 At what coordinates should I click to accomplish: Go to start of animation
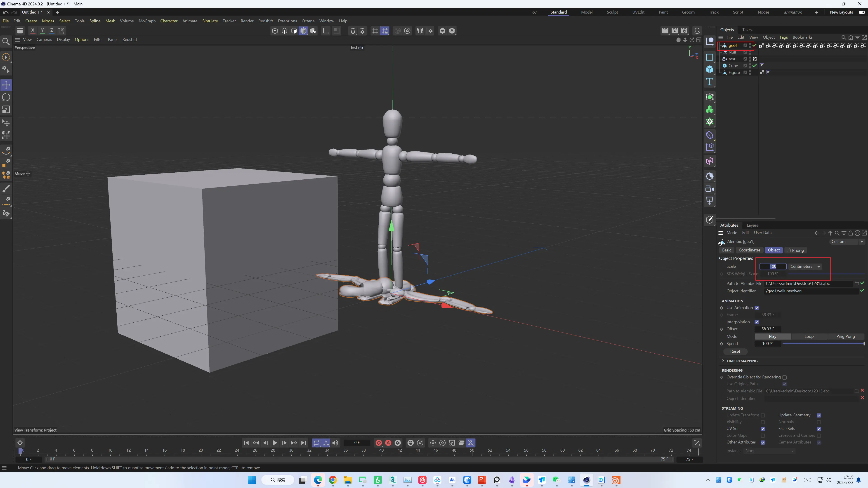(x=246, y=443)
